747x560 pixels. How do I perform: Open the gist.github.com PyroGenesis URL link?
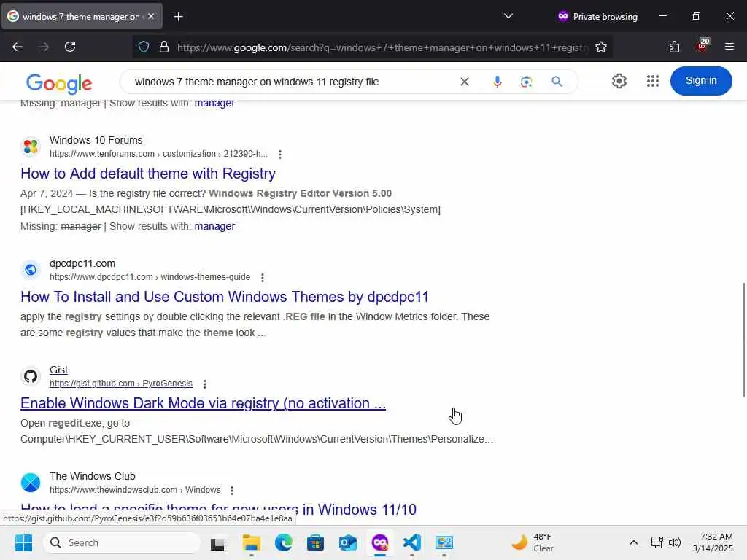121,384
